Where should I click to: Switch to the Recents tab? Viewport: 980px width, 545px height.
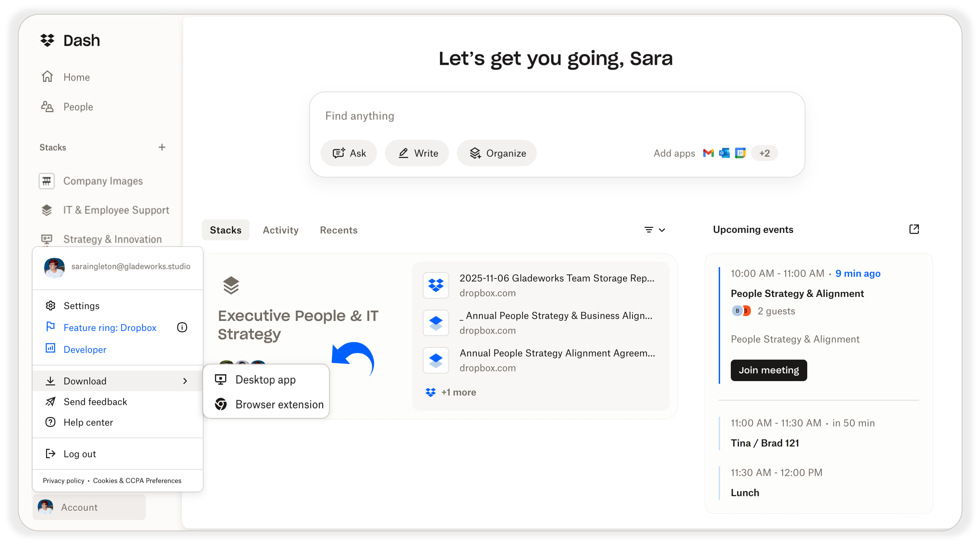[x=338, y=230]
